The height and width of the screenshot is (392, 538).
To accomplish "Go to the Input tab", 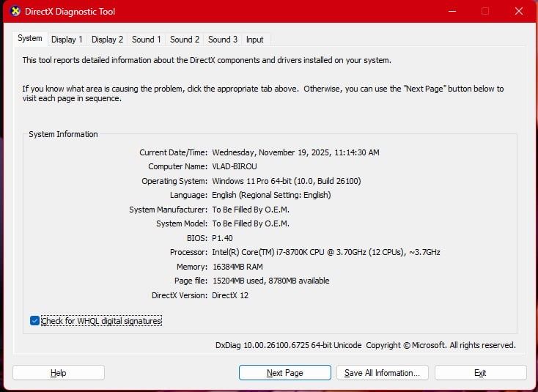I will pyautogui.click(x=255, y=40).
